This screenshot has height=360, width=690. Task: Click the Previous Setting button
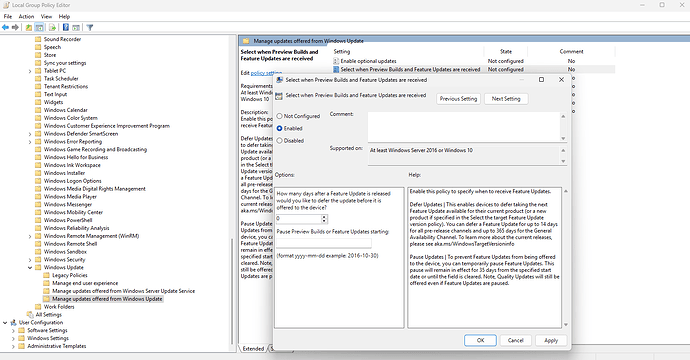tap(458, 99)
